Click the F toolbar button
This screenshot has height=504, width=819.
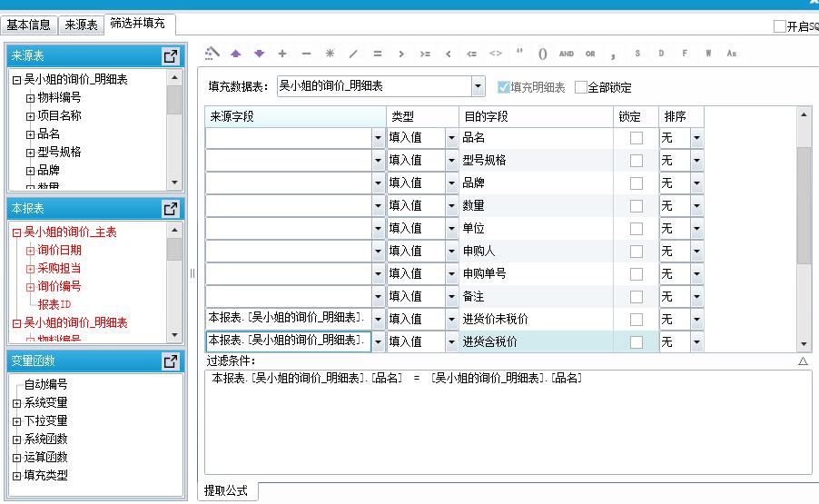point(685,54)
